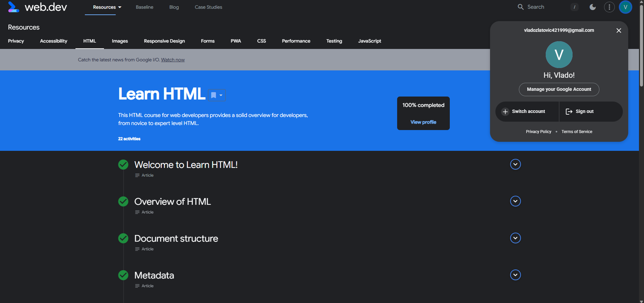Open Case Studies in navigation
Viewport: 644px width, 303px height.
pos(208,7)
